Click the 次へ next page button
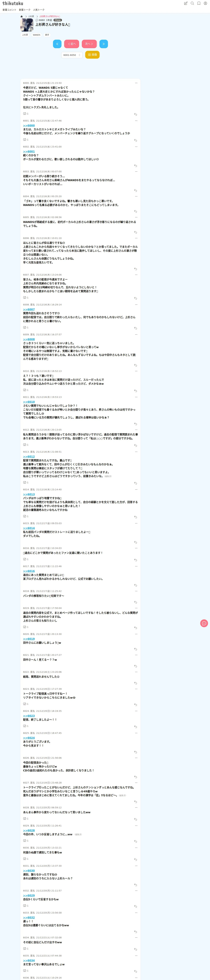Image resolution: width=210 pixels, height=980 pixels. pos(89,44)
